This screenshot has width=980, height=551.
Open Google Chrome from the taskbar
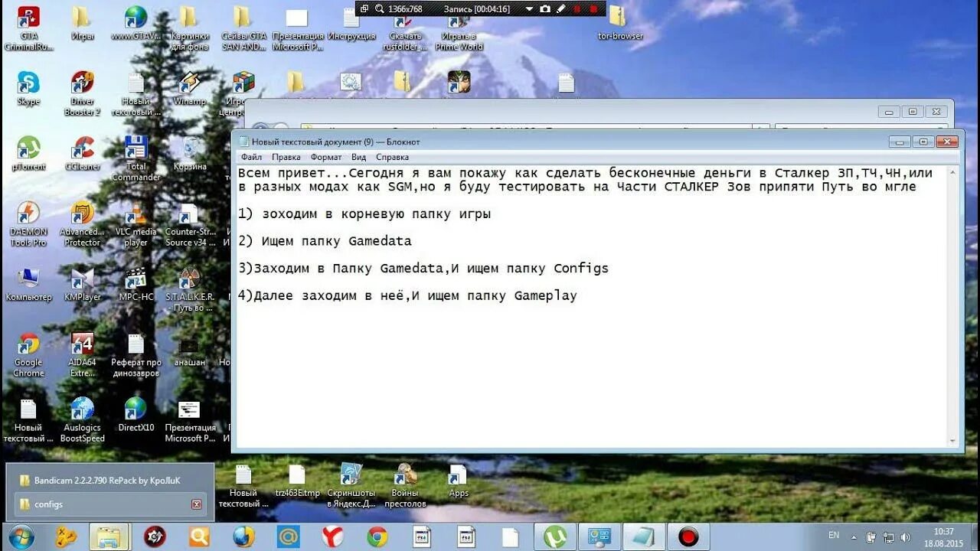click(377, 536)
